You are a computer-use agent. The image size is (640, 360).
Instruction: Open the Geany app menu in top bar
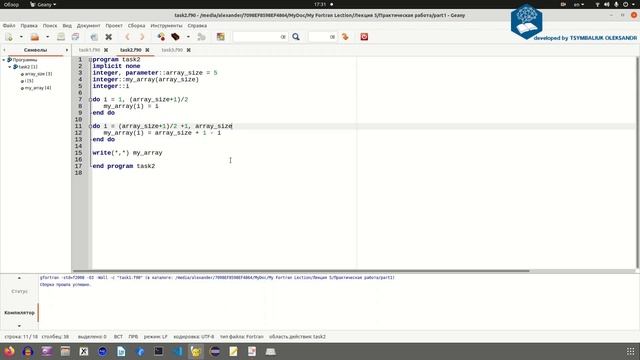[x=43, y=4]
